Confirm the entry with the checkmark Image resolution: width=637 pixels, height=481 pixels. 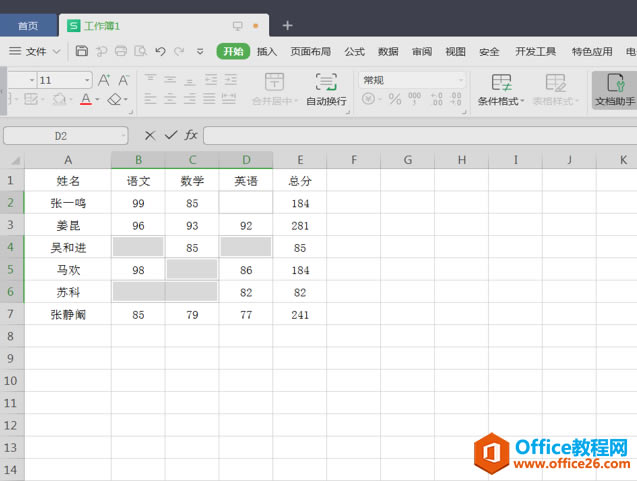coord(171,135)
